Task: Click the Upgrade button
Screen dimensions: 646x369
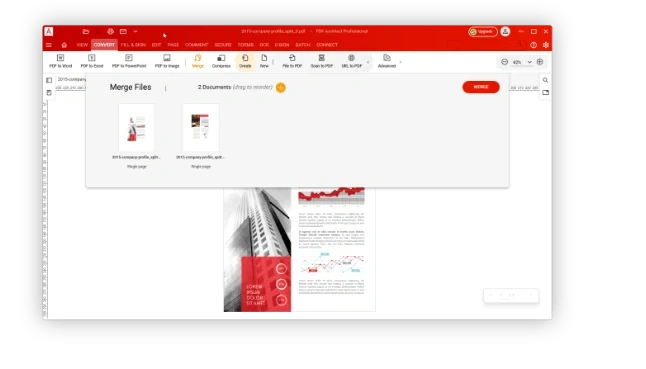Action: click(x=482, y=31)
